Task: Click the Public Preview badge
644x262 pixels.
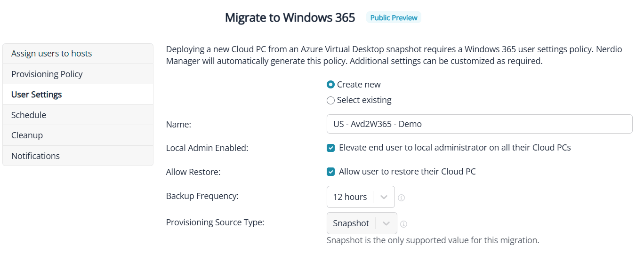Action: point(394,18)
